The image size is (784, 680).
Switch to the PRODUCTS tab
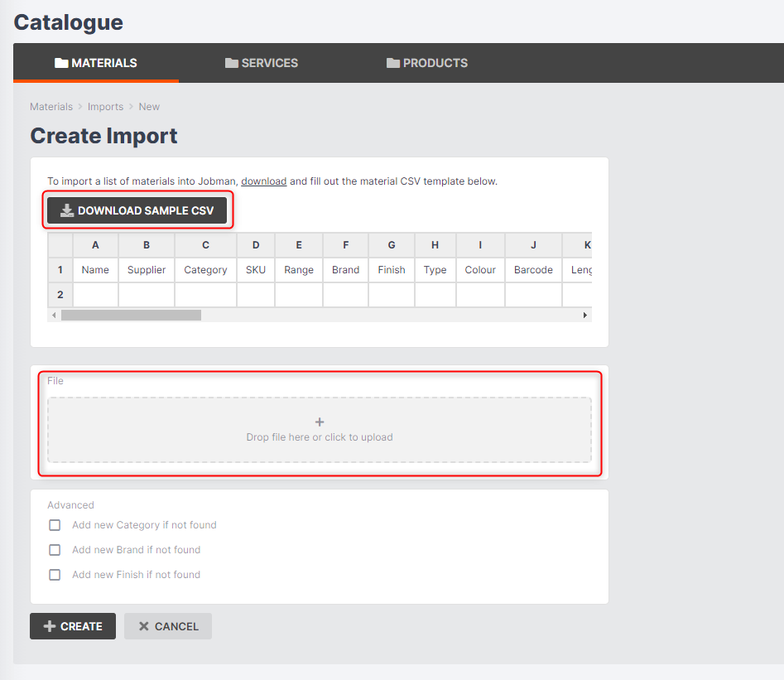pyautogui.click(x=426, y=62)
